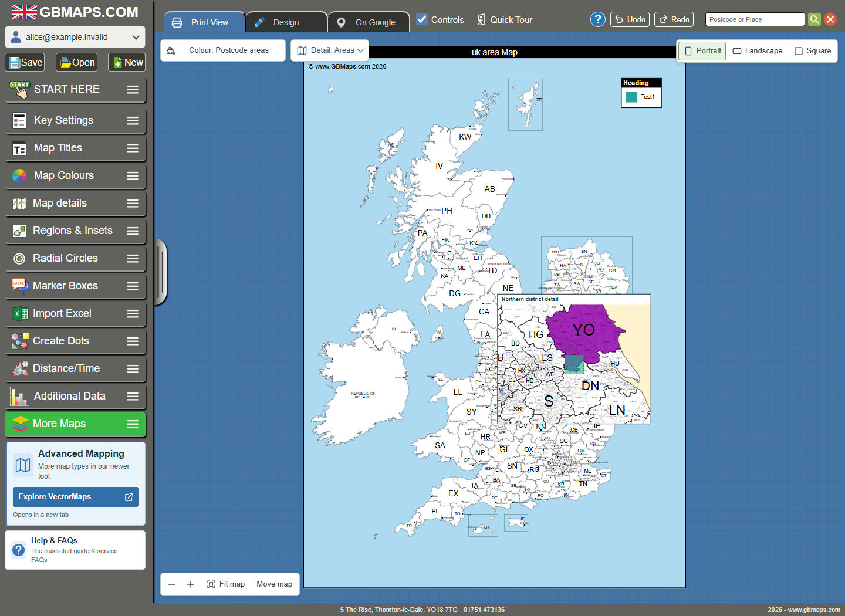Expand Regions & Insets panel via hamburger
Image resolution: width=845 pixels, height=616 pixels.
click(133, 231)
